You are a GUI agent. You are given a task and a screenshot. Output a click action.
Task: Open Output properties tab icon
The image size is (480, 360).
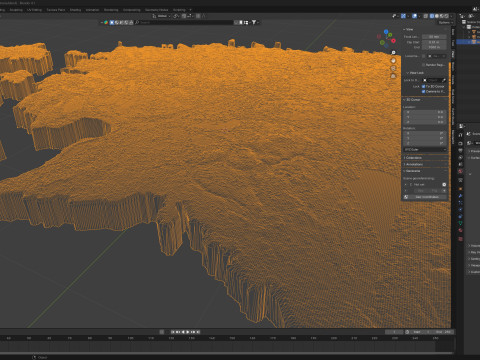coord(460,150)
